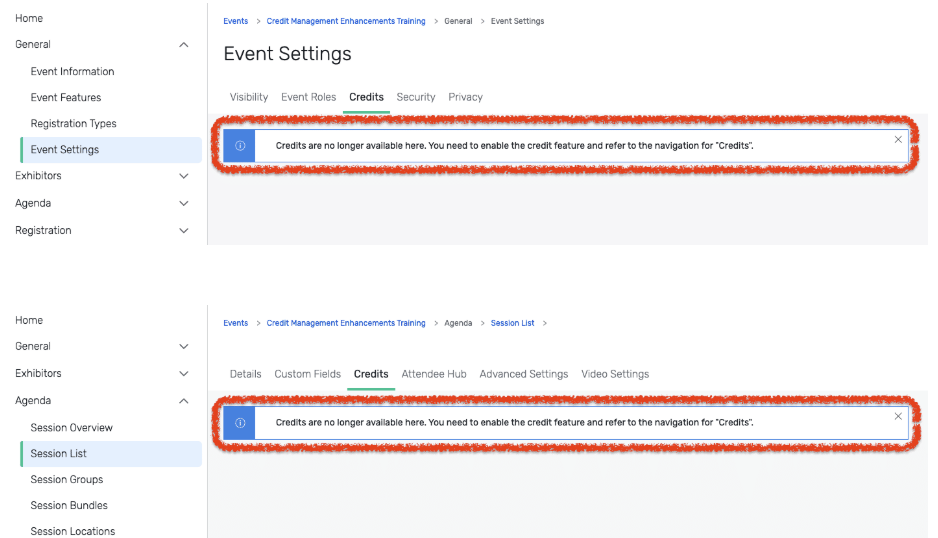The height and width of the screenshot is (538, 938).
Task: Expand Exhibitors in the top sidebar
Action: point(184,176)
